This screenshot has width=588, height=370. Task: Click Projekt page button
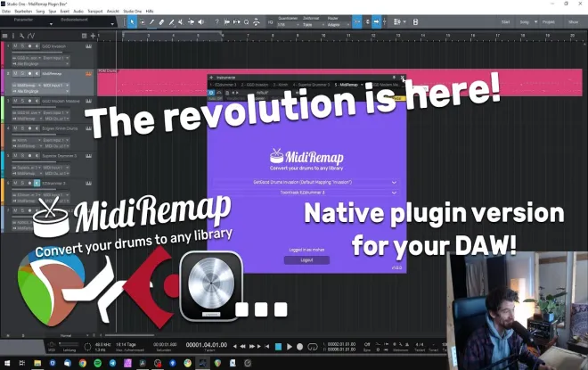pyautogui.click(x=548, y=22)
